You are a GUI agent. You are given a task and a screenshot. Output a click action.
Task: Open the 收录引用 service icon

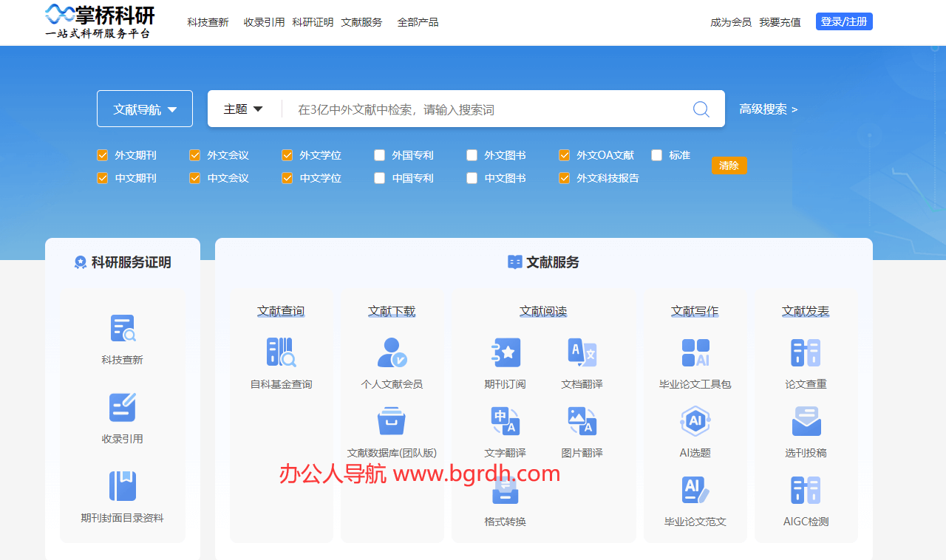(x=123, y=408)
